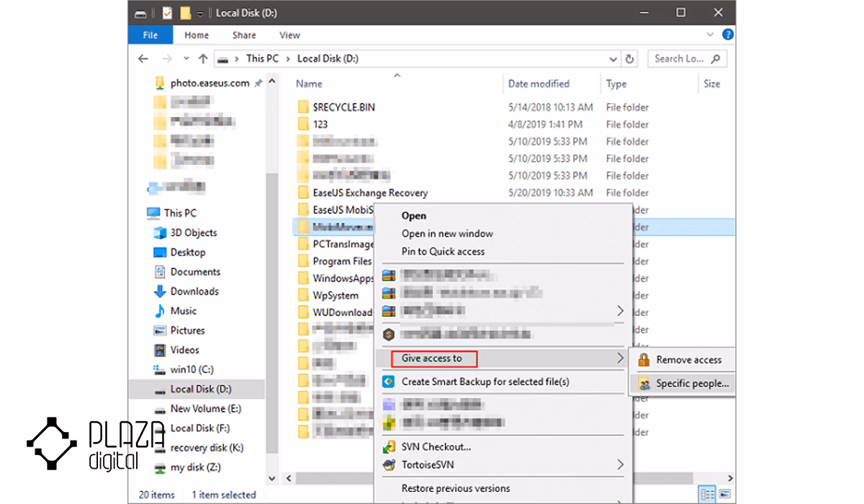Sort by the Type column header
The image size is (864, 504).
(616, 84)
